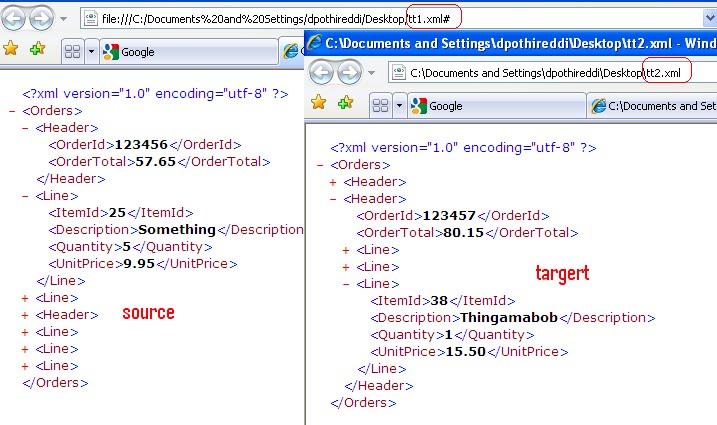Collapse the expanded Header in target XML
The image size is (717, 425).
pos(333,199)
